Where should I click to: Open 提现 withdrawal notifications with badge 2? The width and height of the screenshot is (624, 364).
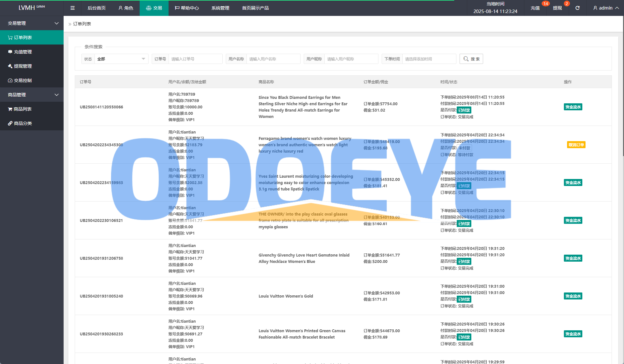click(557, 8)
